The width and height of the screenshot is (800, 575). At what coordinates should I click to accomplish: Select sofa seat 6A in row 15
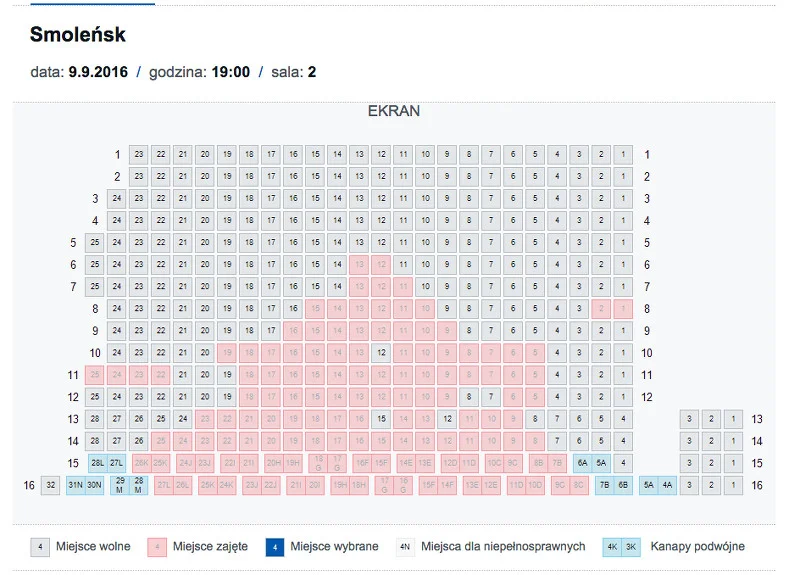[582, 463]
